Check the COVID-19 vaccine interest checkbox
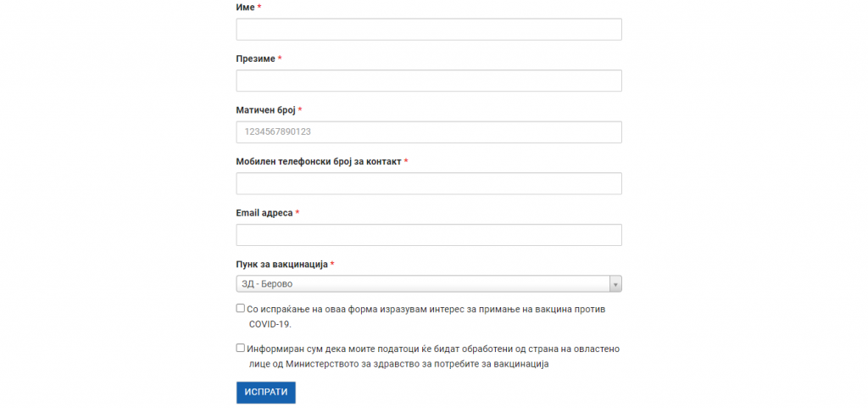The image size is (868, 408). (x=241, y=309)
